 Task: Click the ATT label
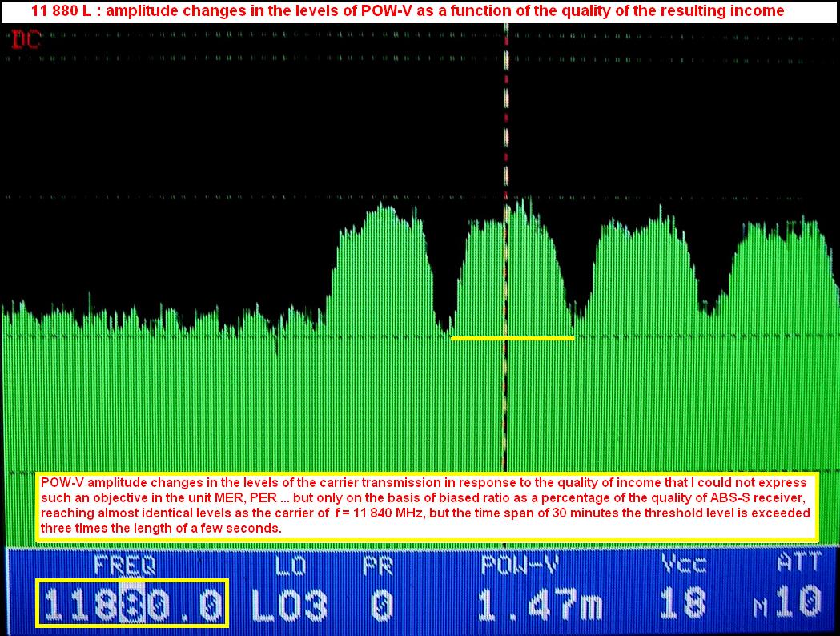click(x=798, y=565)
